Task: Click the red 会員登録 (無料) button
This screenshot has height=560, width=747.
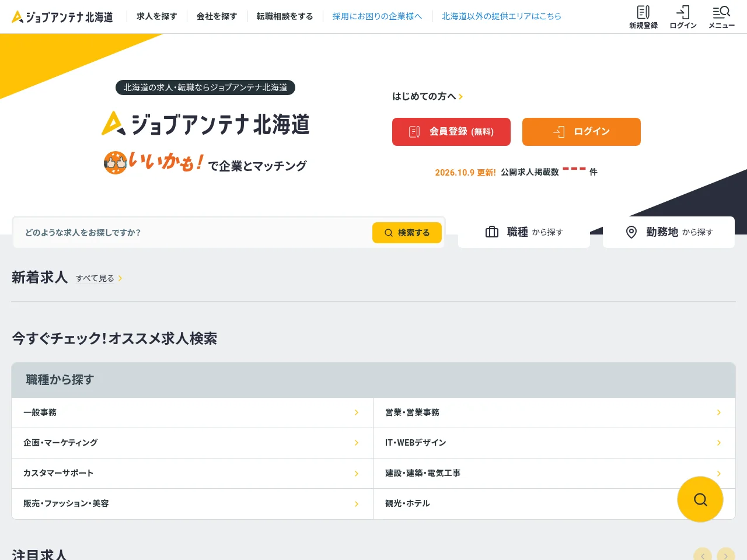Action: coord(451,132)
